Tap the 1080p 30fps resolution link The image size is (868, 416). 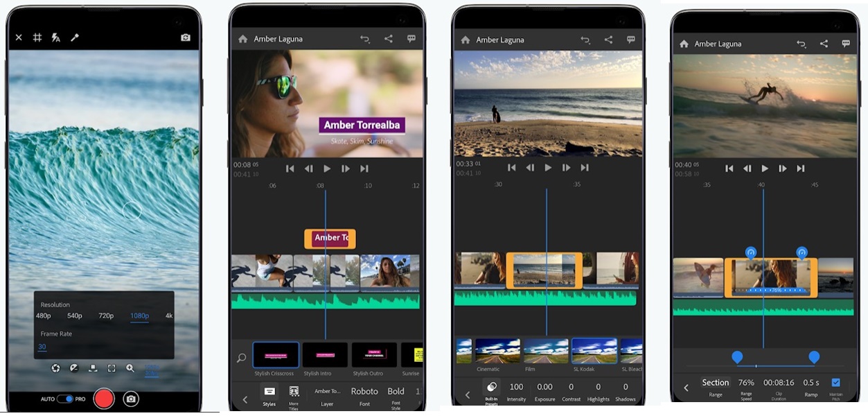[x=152, y=370]
